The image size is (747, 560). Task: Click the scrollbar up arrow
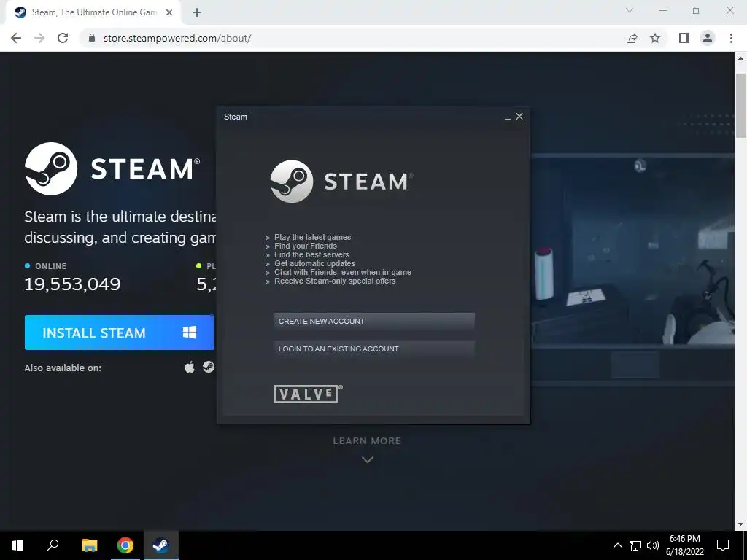tap(741, 58)
